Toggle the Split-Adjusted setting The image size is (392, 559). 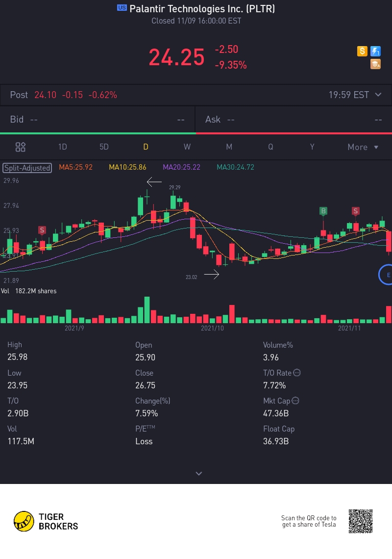(27, 168)
